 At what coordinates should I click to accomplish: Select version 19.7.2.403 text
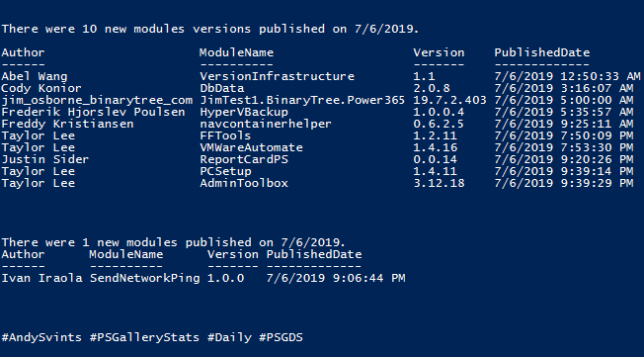click(449, 100)
